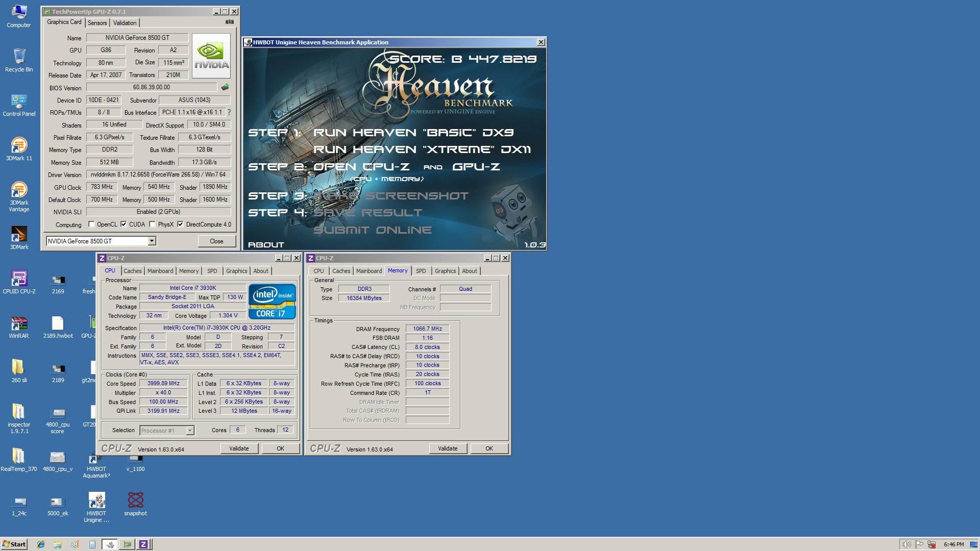Click Validate in left CPU-Z window

239,448
